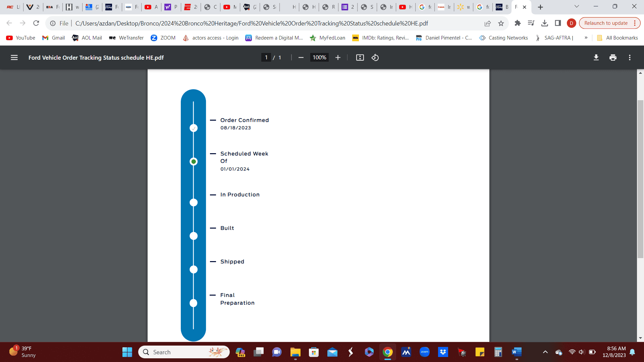644x362 pixels.
Task: Download the PDF from the viewer toolbar
Action: pos(596,58)
